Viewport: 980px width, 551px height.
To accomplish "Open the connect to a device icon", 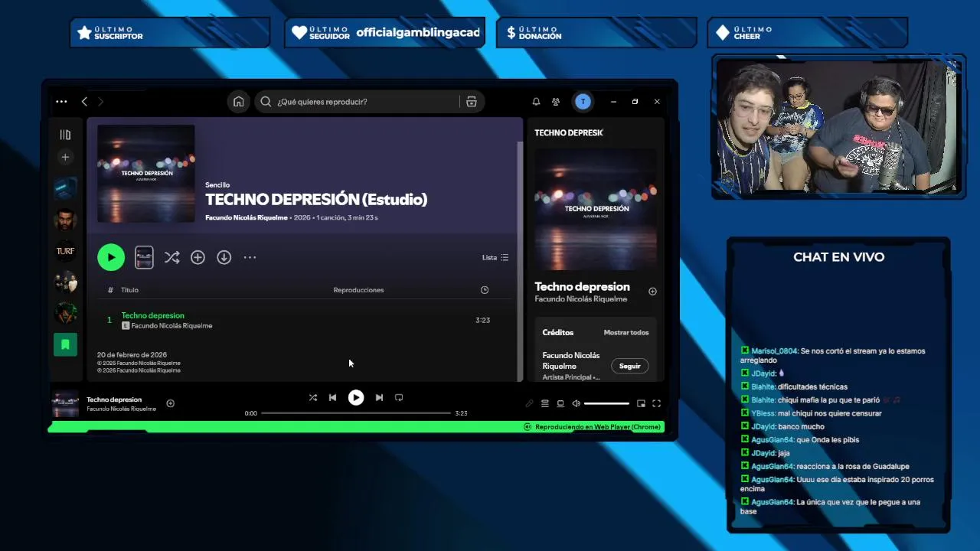I will (x=560, y=403).
